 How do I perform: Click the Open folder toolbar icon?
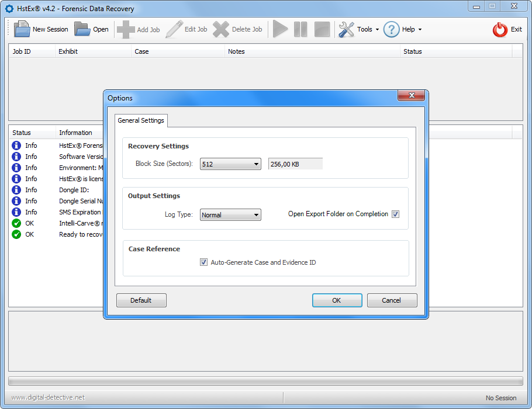[x=82, y=29]
